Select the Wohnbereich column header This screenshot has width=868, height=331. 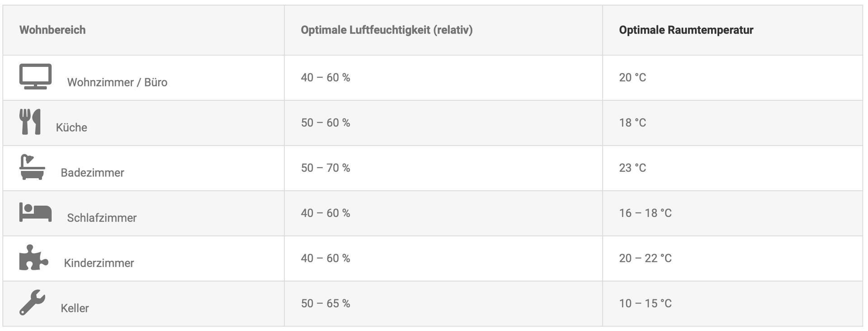(x=52, y=30)
